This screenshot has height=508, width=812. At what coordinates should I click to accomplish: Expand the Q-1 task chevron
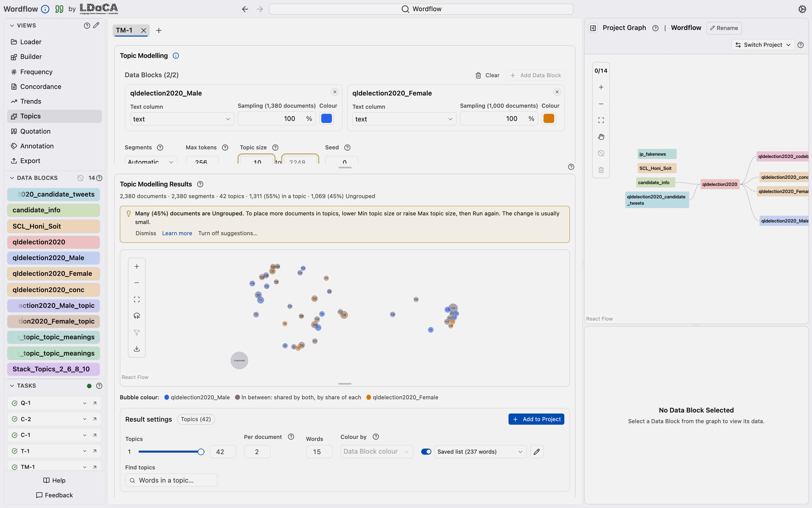point(85,403)
